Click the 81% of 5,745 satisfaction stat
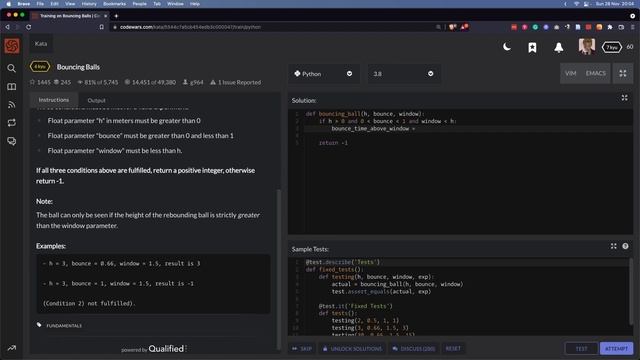This screenshot has height=360, width=640. [98, 82]
